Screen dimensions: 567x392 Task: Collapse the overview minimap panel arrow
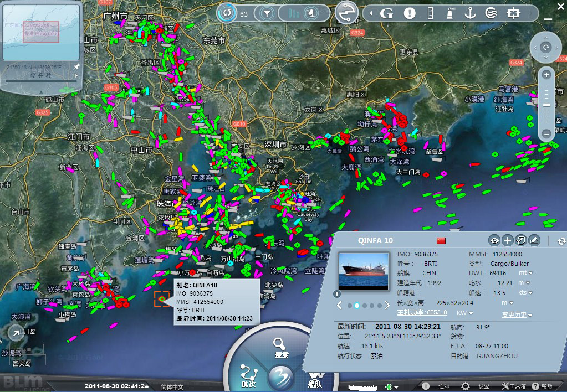41,92
